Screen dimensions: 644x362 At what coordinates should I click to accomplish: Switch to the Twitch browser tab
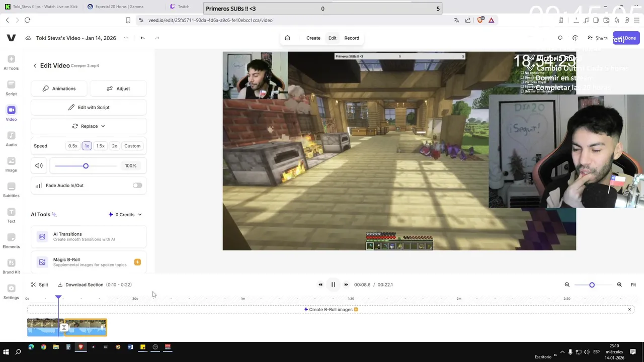(184, 7)
